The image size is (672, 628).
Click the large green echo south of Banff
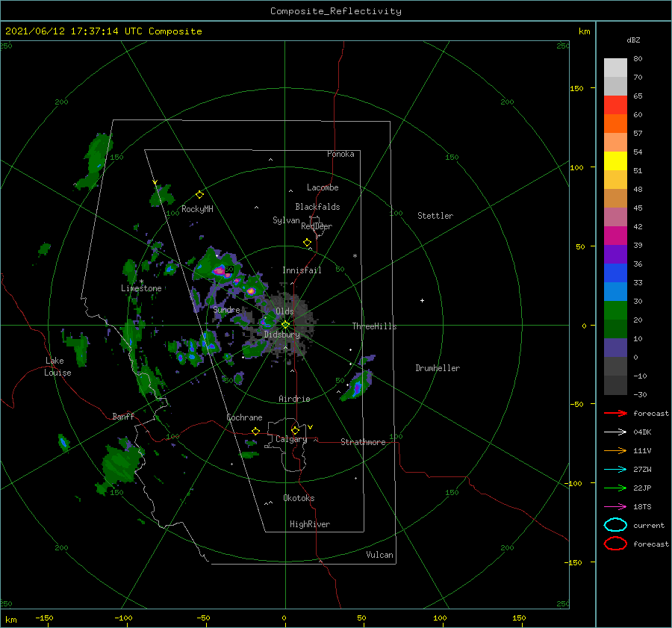[x=119, y=467]
